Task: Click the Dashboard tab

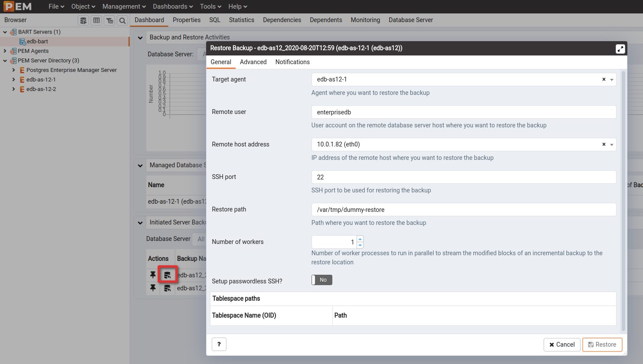Action: pos(149,20)
